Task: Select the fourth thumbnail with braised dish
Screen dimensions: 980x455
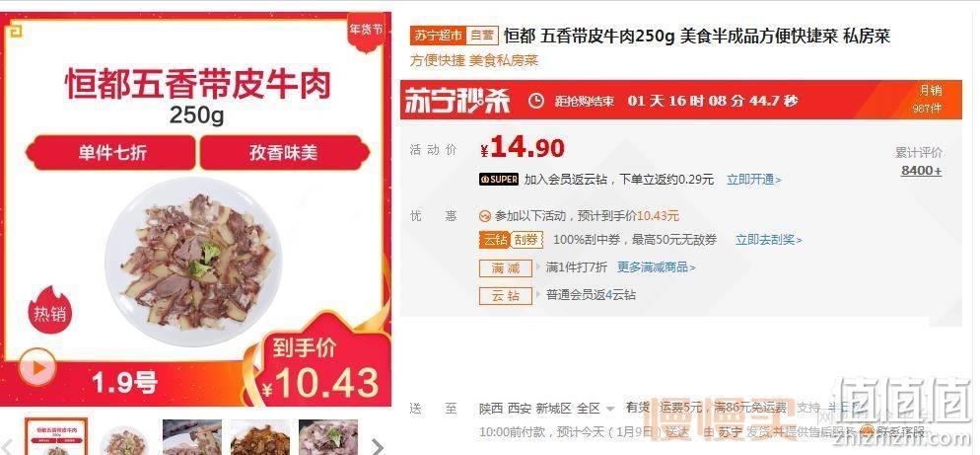Action: point(260,437)
